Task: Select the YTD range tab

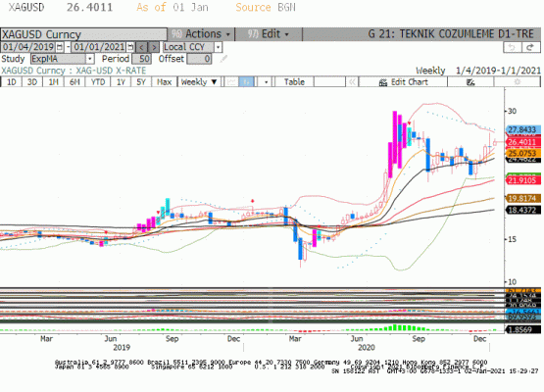Action: [98, 82]
